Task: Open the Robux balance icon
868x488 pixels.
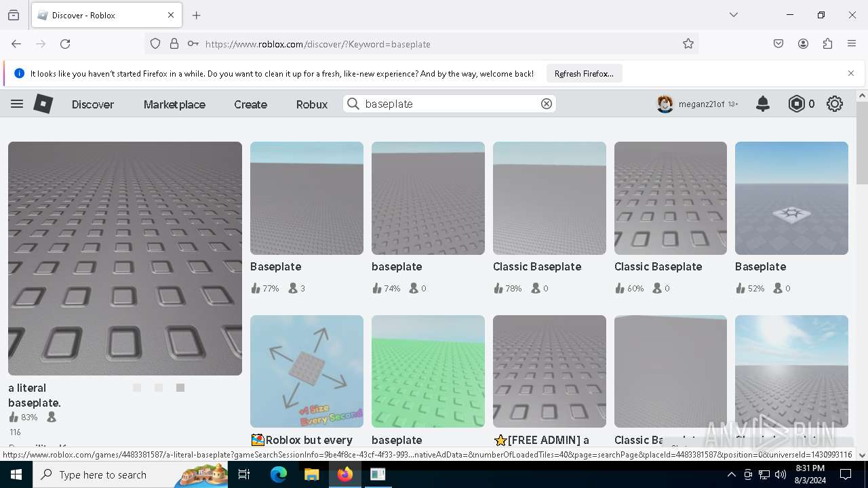Action: pos(796,104)
